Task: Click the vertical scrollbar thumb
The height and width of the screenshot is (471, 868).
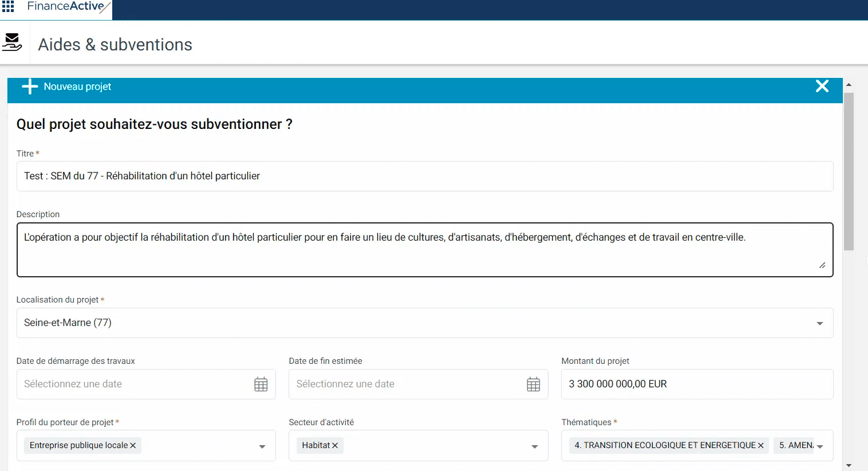Action: point(849,171)
